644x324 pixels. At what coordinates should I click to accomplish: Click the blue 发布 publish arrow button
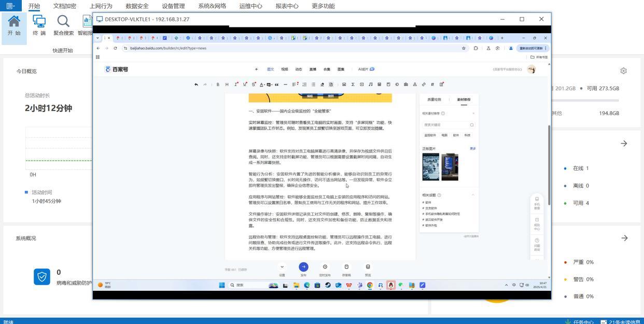click(x=303, y=267)
